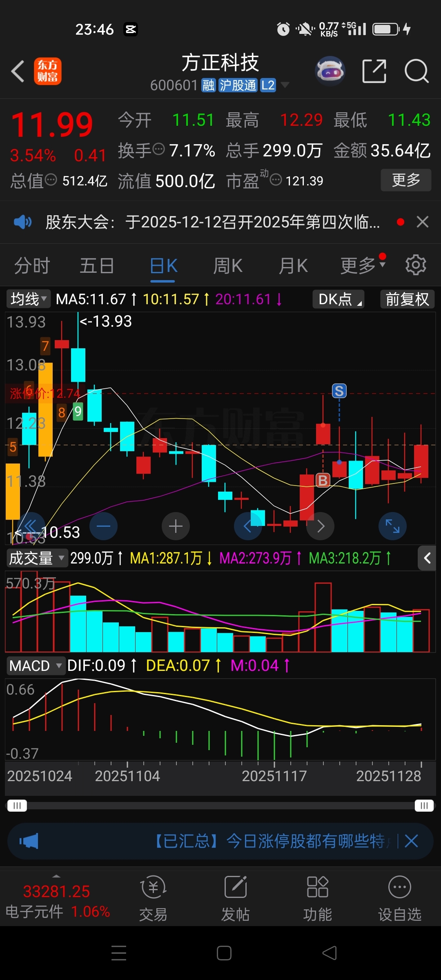
Task: Tap the 换手 info smiley icon
Action: 158,149
